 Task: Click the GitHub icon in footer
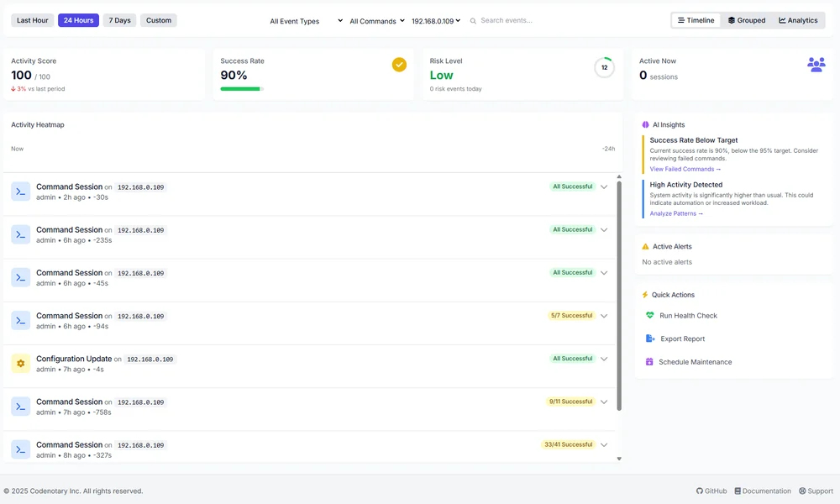[700, 491]
